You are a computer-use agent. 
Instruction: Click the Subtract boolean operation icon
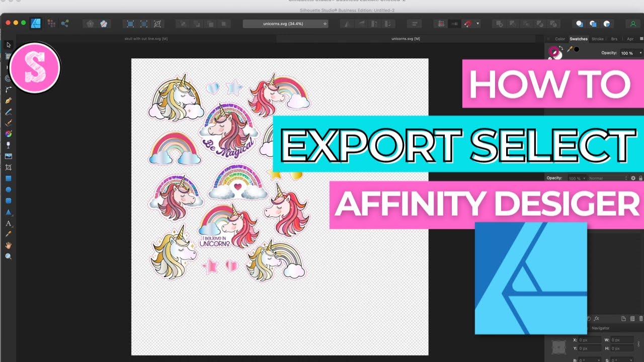[513, 24]
